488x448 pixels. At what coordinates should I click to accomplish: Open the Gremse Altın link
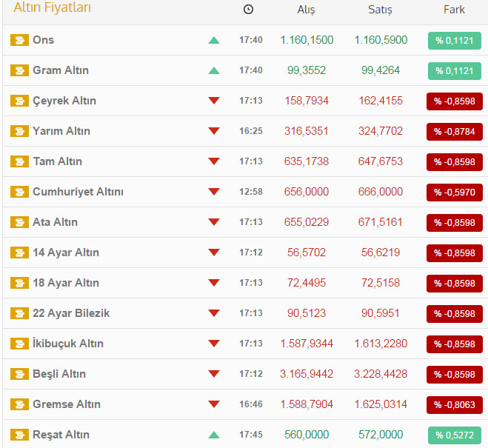click(67, 404)
